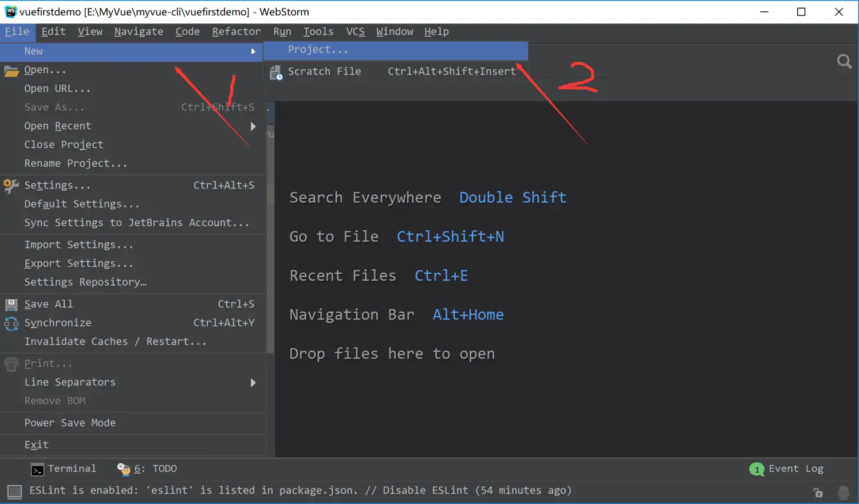
Task: Open the Window menu
Action: (395, 32)
